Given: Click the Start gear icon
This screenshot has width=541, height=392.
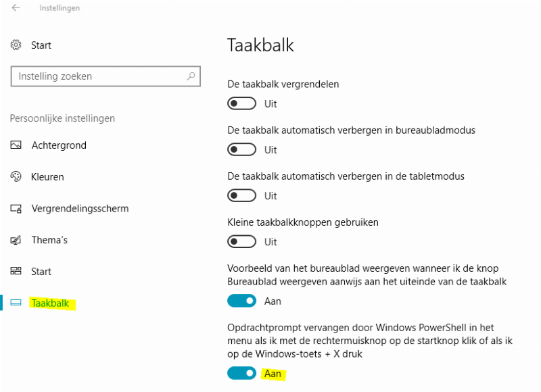Looking at the screenshot, I should (16, 45).
